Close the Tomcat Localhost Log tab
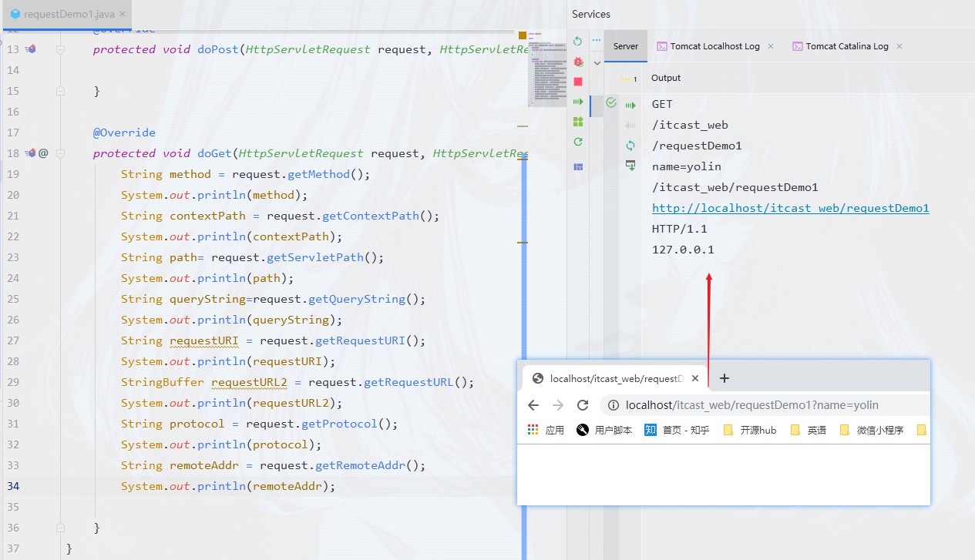Viewport: 975px width, 560px height. 770,46
